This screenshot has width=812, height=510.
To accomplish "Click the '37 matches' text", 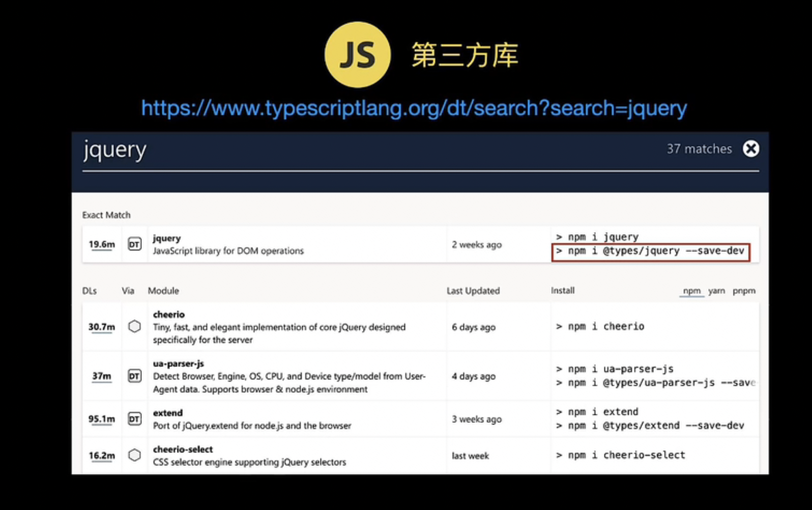I will [x=699, y=149].
